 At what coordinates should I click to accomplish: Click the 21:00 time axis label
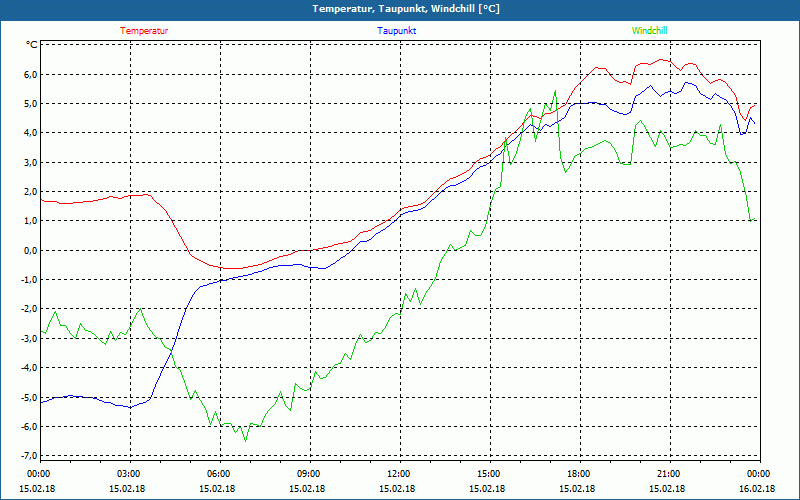coord(668,474)
